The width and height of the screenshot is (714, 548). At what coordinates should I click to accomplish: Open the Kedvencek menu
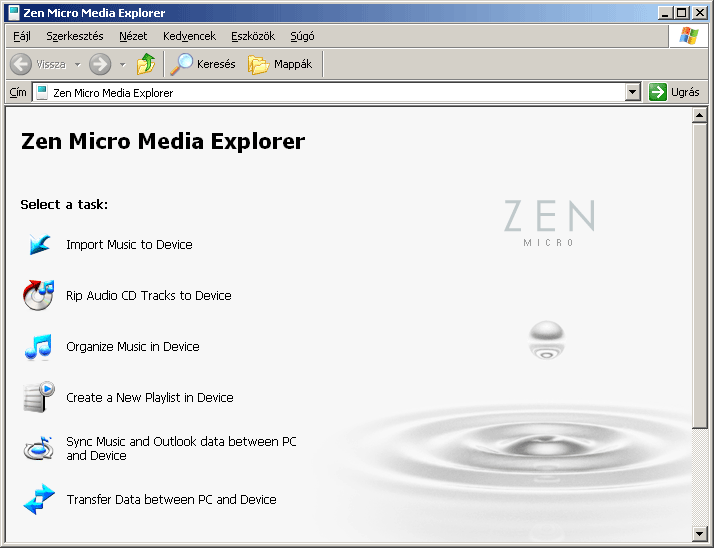click(x=189, y=36)
